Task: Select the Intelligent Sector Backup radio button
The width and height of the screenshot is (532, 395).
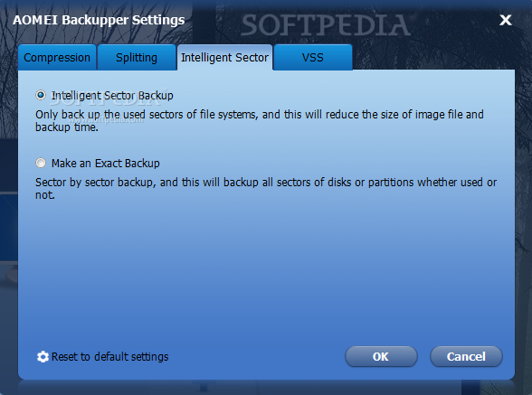Action: point(41,95)
